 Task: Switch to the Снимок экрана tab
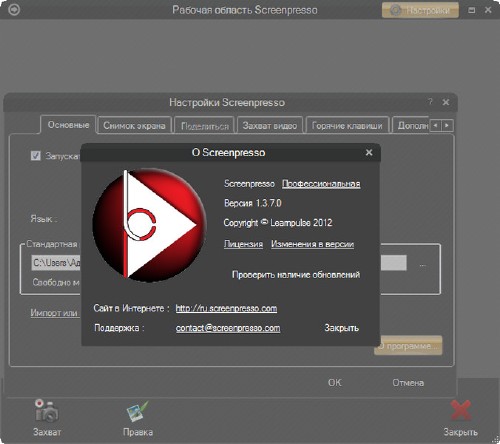134,125
